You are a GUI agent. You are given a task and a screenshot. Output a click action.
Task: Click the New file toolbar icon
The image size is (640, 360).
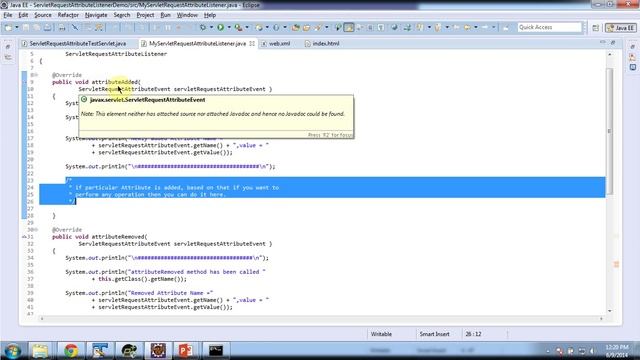8,27
